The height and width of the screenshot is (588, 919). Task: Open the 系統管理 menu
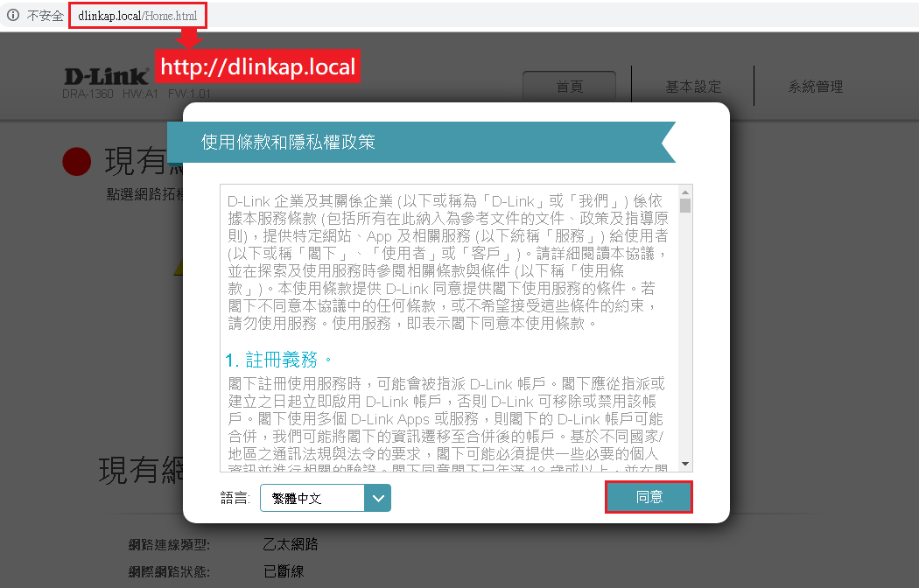click(x=815, y=87)
